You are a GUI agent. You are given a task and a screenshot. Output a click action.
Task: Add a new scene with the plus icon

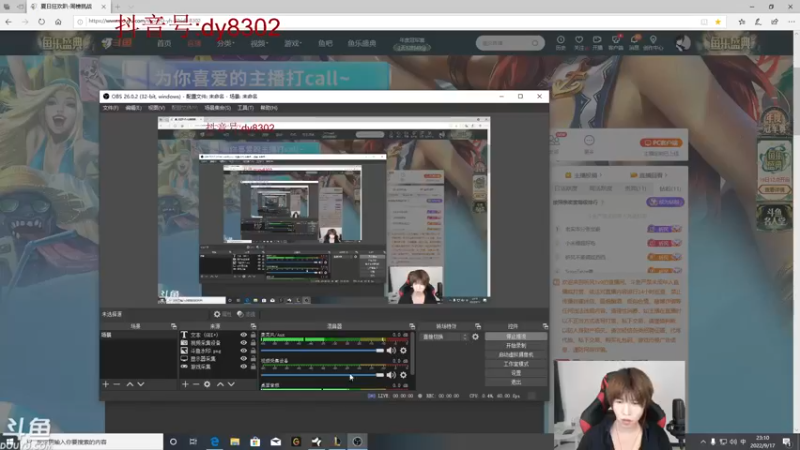pyautogui.click(x=106, y=384)
